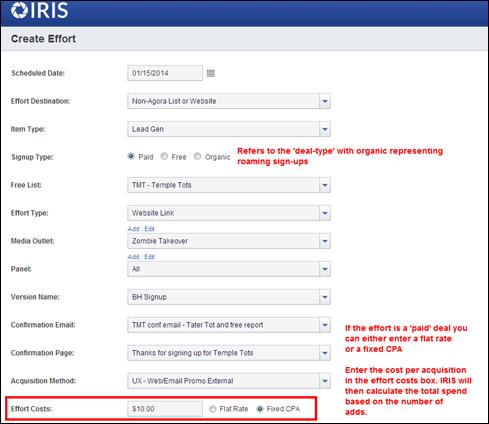Choose the Organic signup type

click(x=197, y=156)
